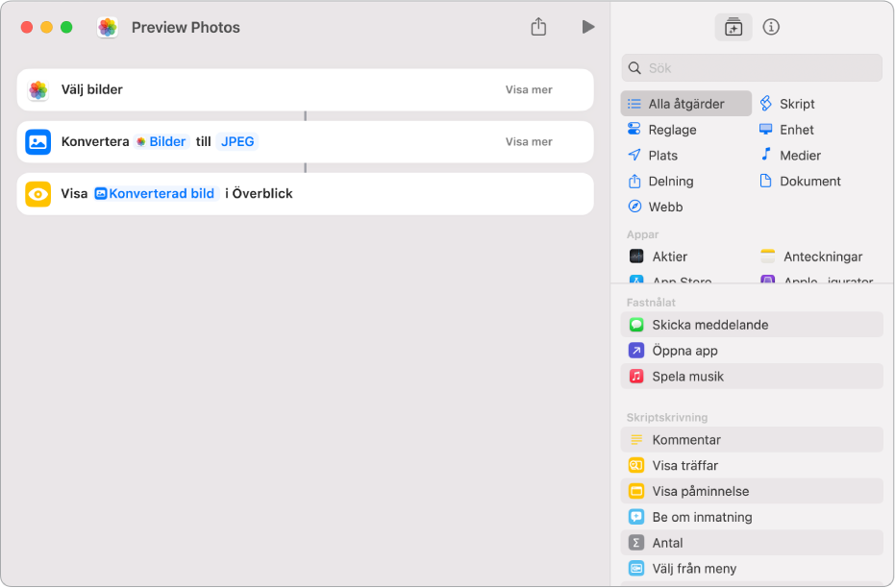This screenshot has width=895, height=588.
Task: Add the Visa påminnelse action
Action: [752, 491]
